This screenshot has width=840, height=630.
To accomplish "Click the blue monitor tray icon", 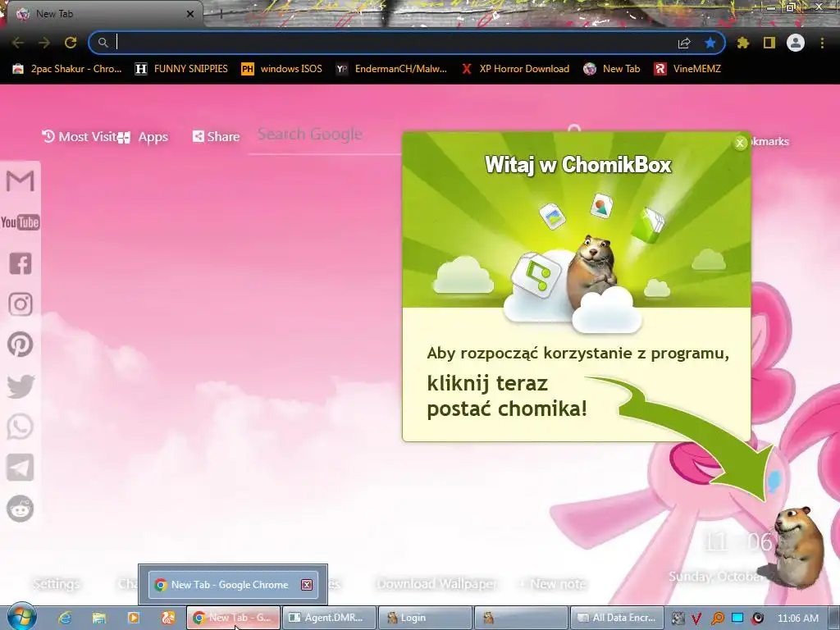I will click(x=737, y=618).
